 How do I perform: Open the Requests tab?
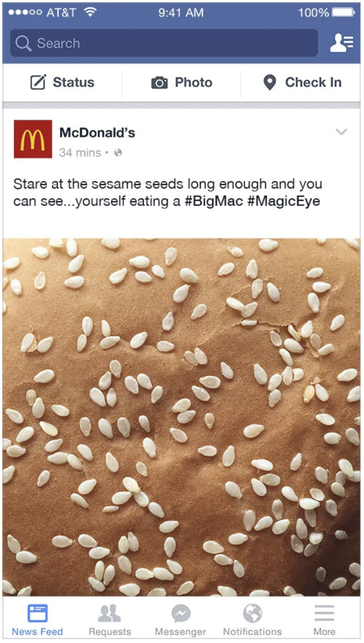(x=109, y=620)
